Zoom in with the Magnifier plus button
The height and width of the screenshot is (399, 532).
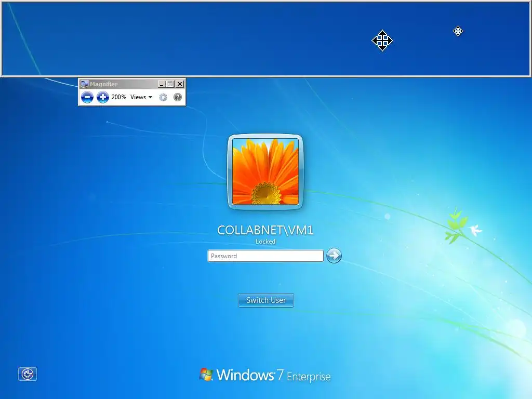click(x=102, y=97)
